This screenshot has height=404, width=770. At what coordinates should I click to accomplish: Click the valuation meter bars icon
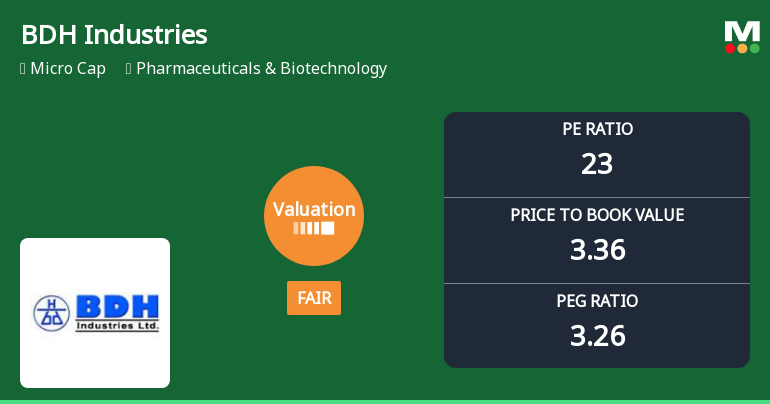tap(313, 228)
